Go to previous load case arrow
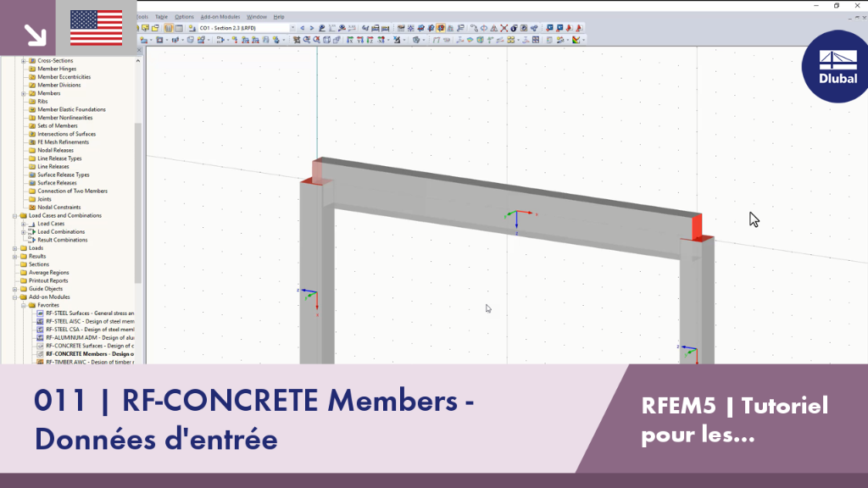 point(303,28)
